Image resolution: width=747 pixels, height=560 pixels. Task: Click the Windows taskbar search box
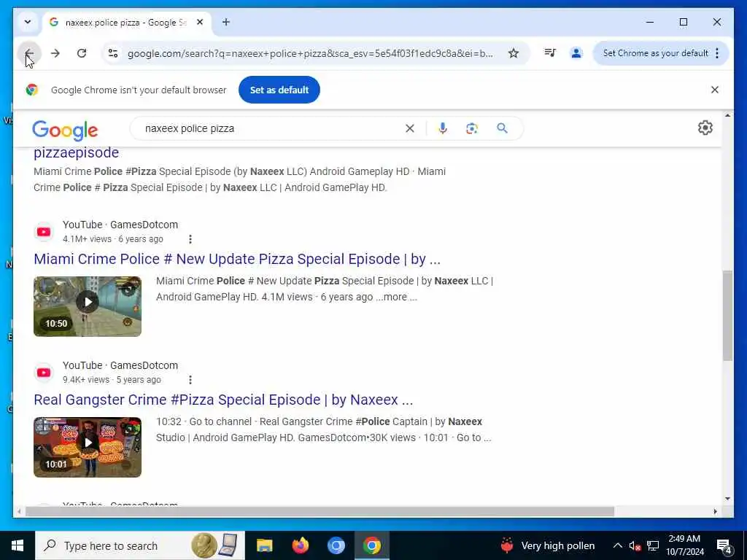click(139, 545)
